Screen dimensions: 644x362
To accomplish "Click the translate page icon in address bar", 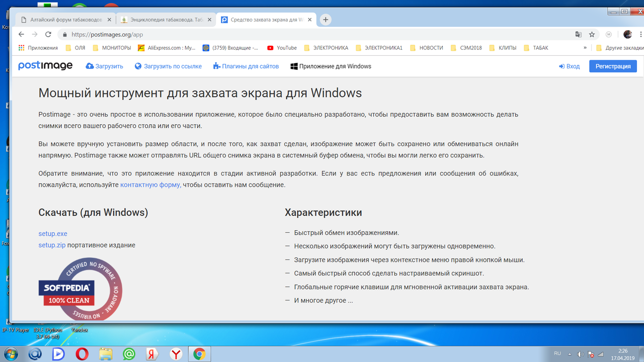I will tap(579, 34).
